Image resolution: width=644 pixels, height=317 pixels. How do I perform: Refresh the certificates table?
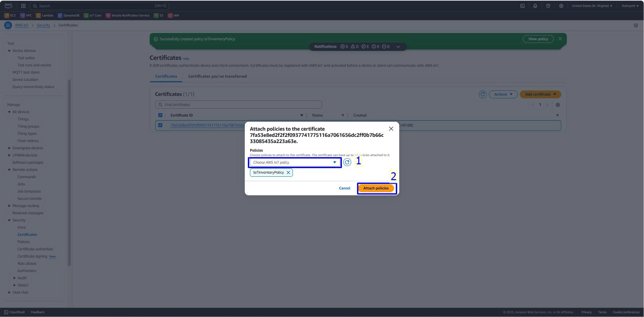(x=482, y=94)
